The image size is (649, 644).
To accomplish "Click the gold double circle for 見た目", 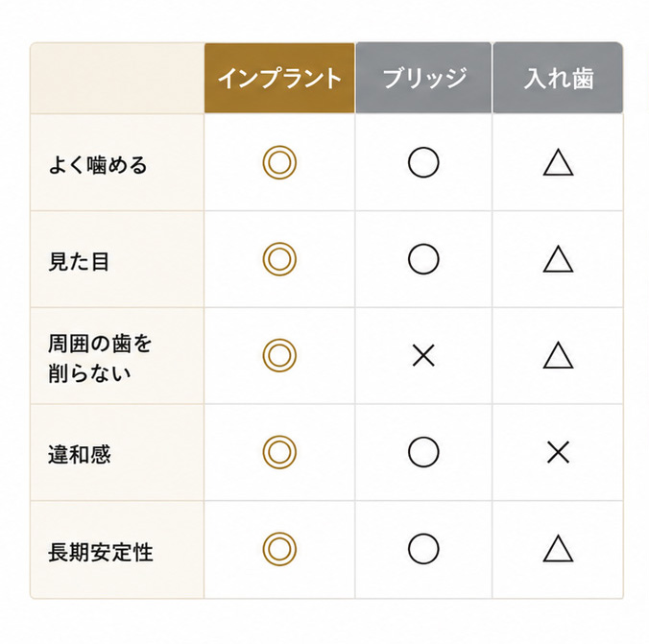I will 279,259.
